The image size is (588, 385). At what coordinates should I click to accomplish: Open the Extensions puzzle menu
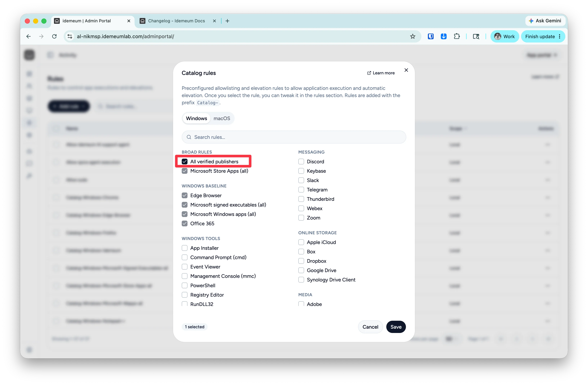(457, 36)
